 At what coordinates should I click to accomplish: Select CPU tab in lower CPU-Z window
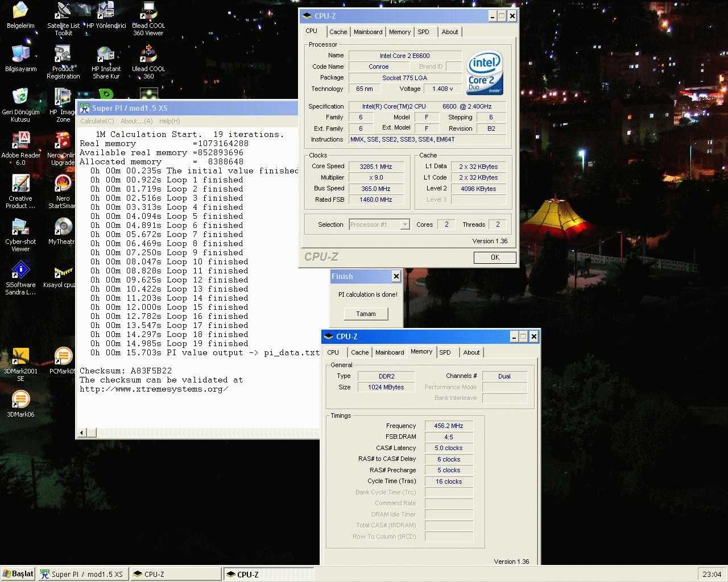(x=333, y=352)
